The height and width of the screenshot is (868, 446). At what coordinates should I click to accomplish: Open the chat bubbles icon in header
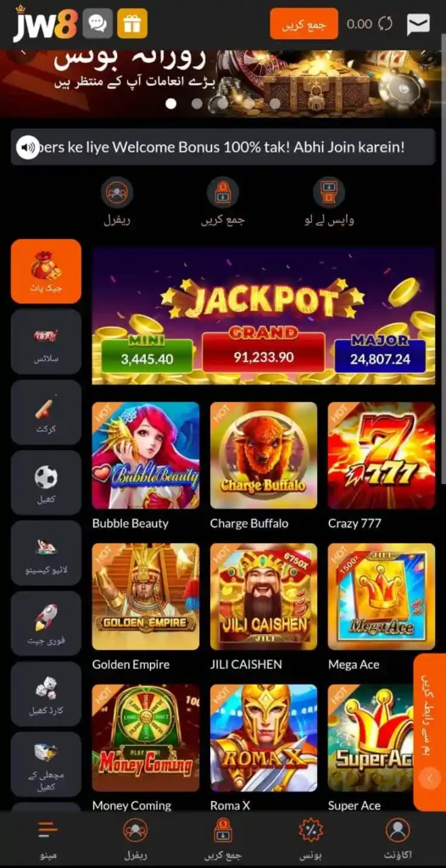click(x=98, y=24)
